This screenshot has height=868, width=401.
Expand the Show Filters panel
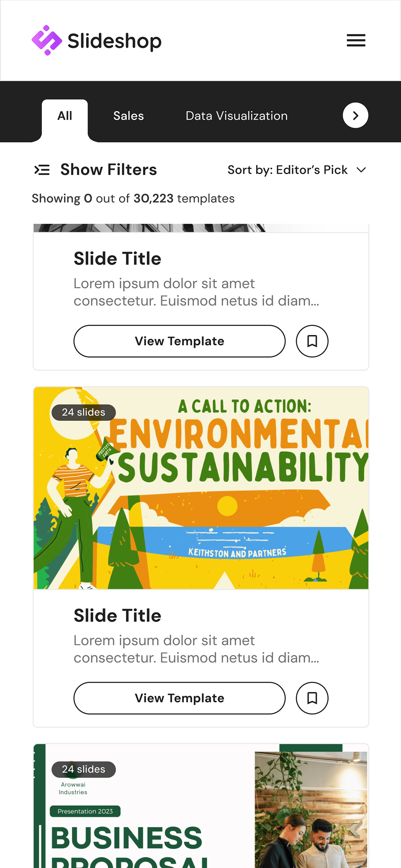pyautogui.click(x=96, y=170)
